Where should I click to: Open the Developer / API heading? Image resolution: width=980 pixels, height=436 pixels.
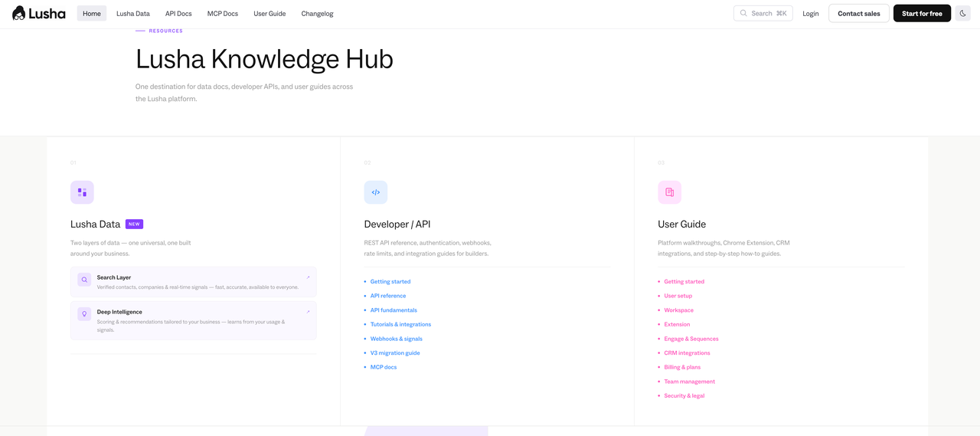(397, 224)
